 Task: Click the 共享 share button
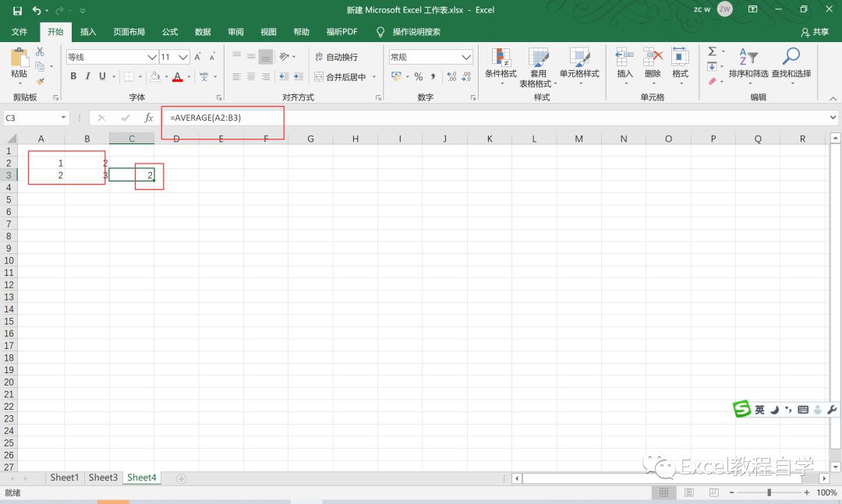(x=815, y=32)
